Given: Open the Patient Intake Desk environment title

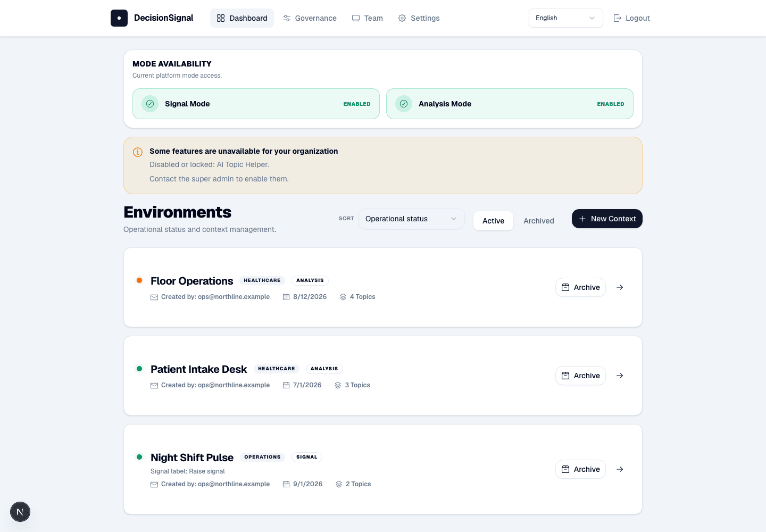Looking at the screenshot, I should tap(199, 369).
